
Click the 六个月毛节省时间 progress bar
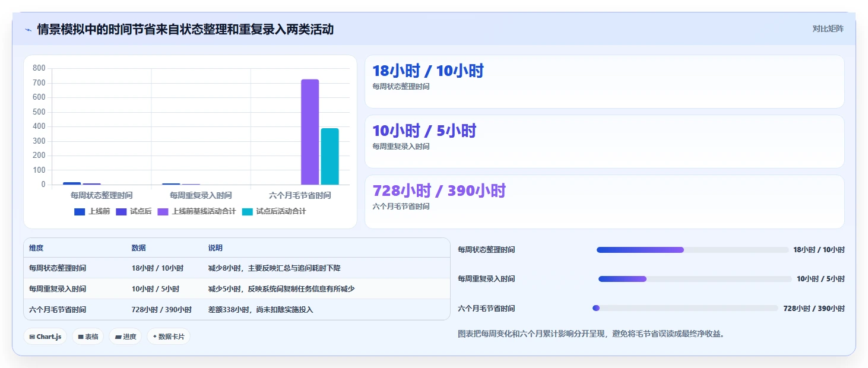click(x=685, y=308)
